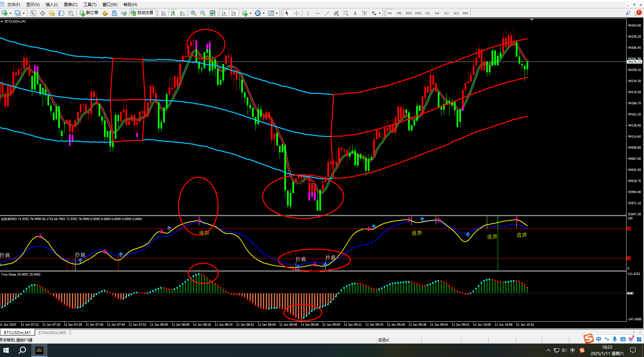
Task: Zoom in on the chart
Action: [x=193, y=13]
